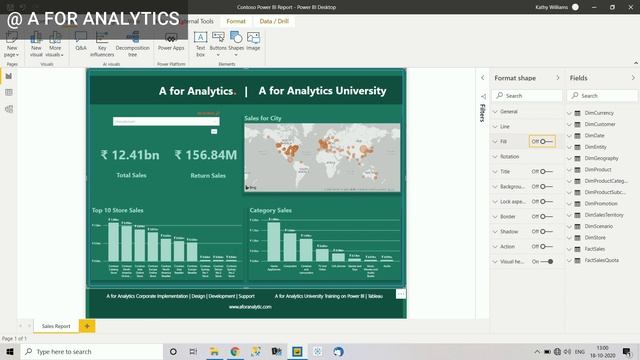640x360 pixels.
Task: Open the Shapes gallery
Action: pyautogui.click(x=236, y=44)
